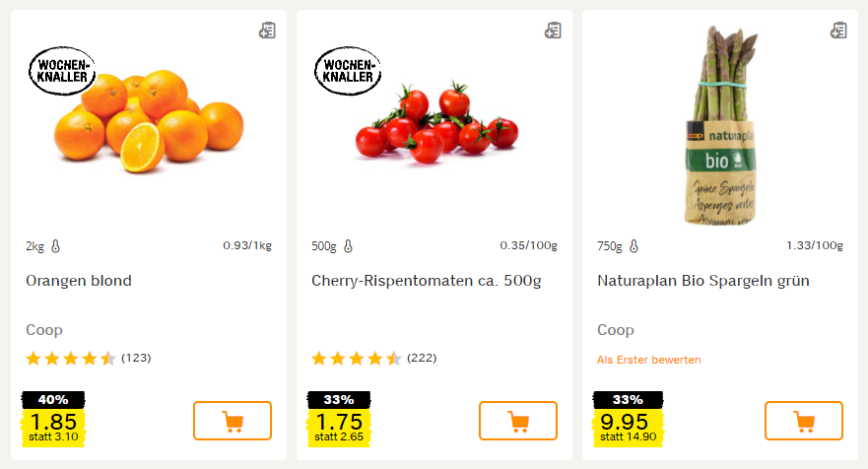
Task: Click the green asparagus product image
Action: coord(722,123)
